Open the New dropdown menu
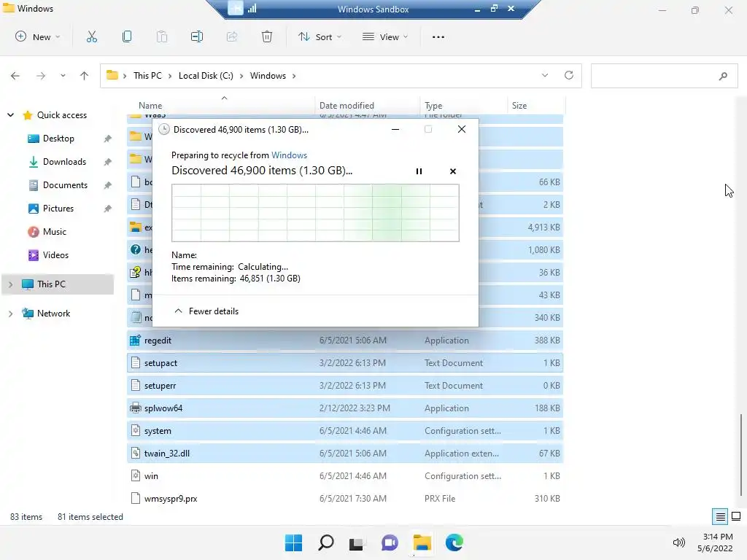 coord(38,36)
